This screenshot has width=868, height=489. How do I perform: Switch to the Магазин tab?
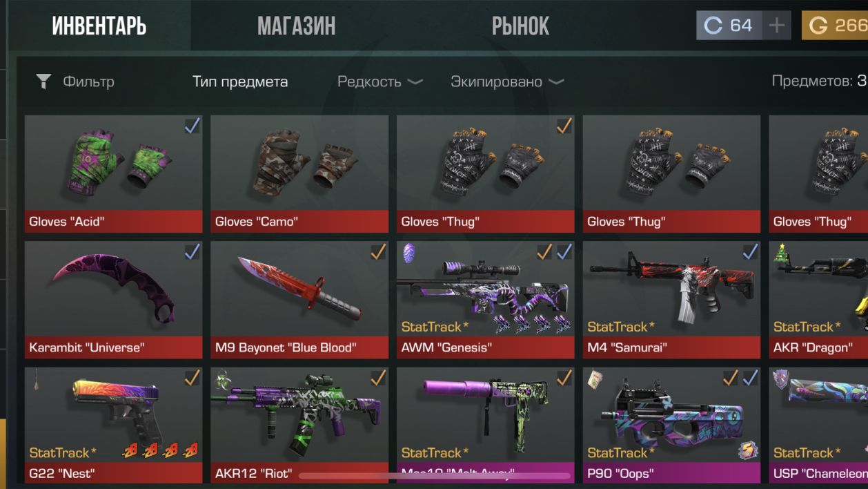click(x=296, y=26)
